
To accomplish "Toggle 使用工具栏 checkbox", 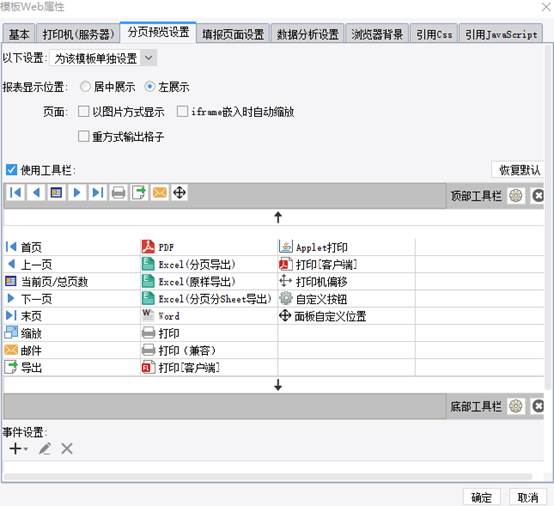I will pyautogui.click(x=11, y=170).
